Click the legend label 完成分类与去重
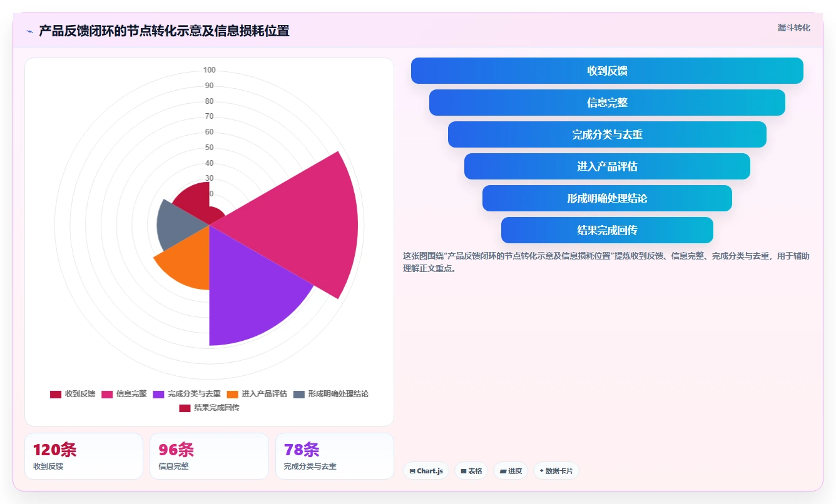The height and width of the screenshot is (504, 836). point(195,394)
